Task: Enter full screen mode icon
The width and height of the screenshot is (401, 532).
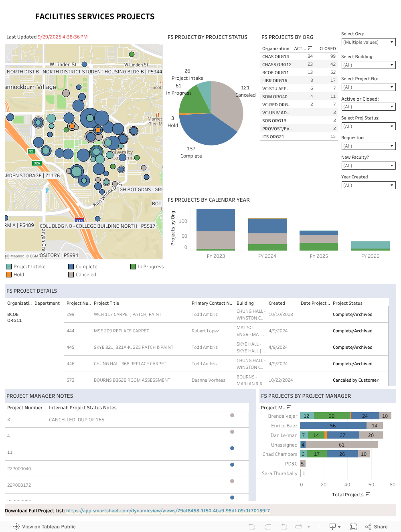Action: pyautogui.click(x=353, y=527)
